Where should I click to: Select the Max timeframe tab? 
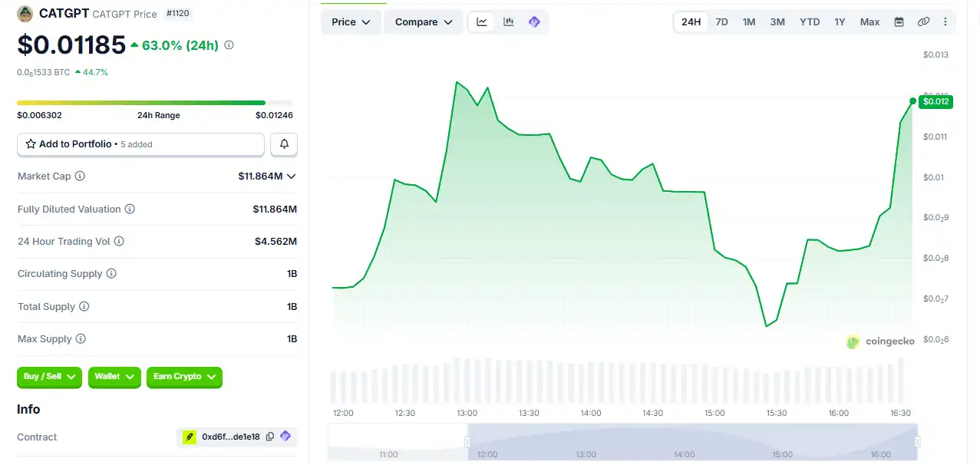pos(869,22)
